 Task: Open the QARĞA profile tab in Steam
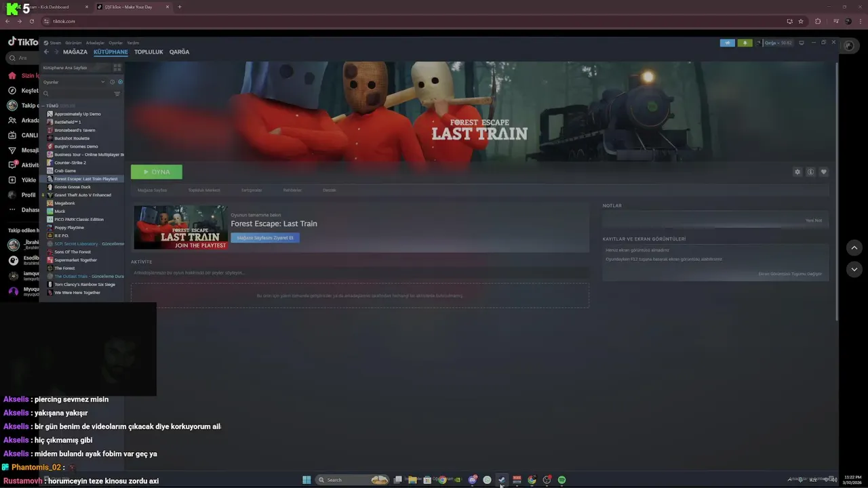[179, 52]
